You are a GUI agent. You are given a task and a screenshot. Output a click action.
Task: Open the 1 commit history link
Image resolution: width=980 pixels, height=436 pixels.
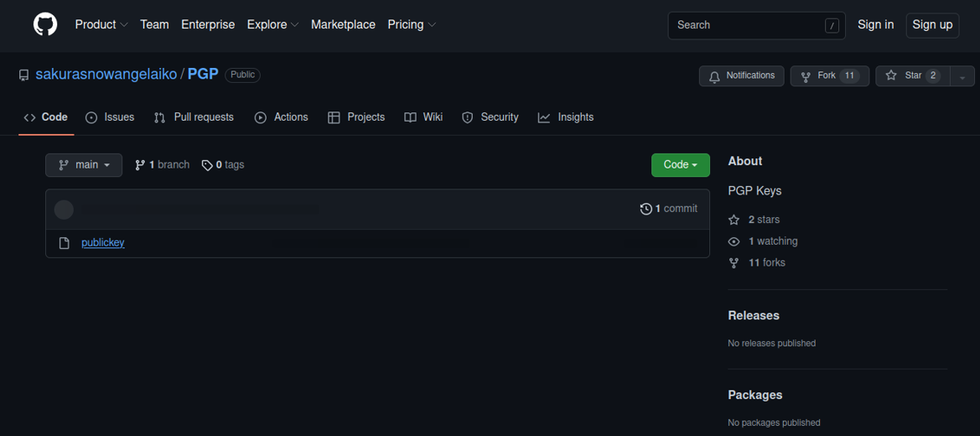coord(669,209)
